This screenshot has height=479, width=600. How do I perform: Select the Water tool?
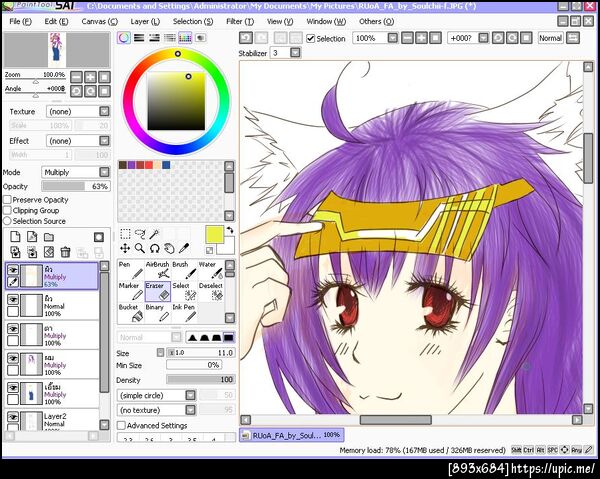[210, 270]
